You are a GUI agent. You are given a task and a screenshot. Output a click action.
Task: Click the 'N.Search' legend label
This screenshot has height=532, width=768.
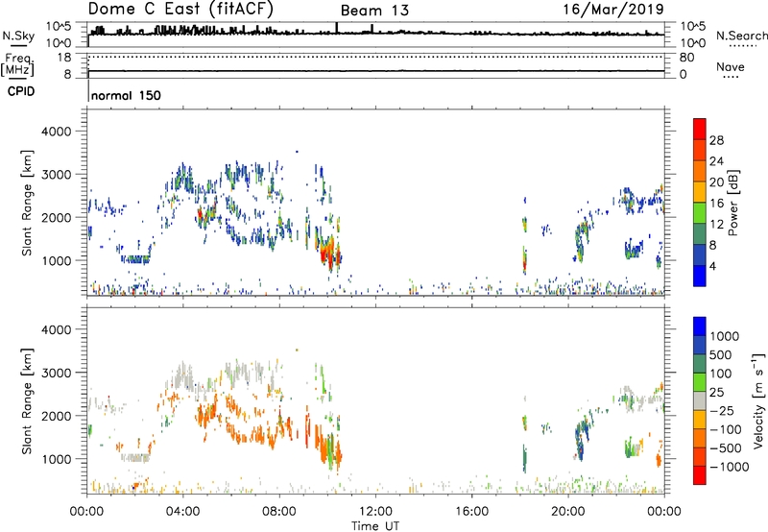tap(741, 36)
